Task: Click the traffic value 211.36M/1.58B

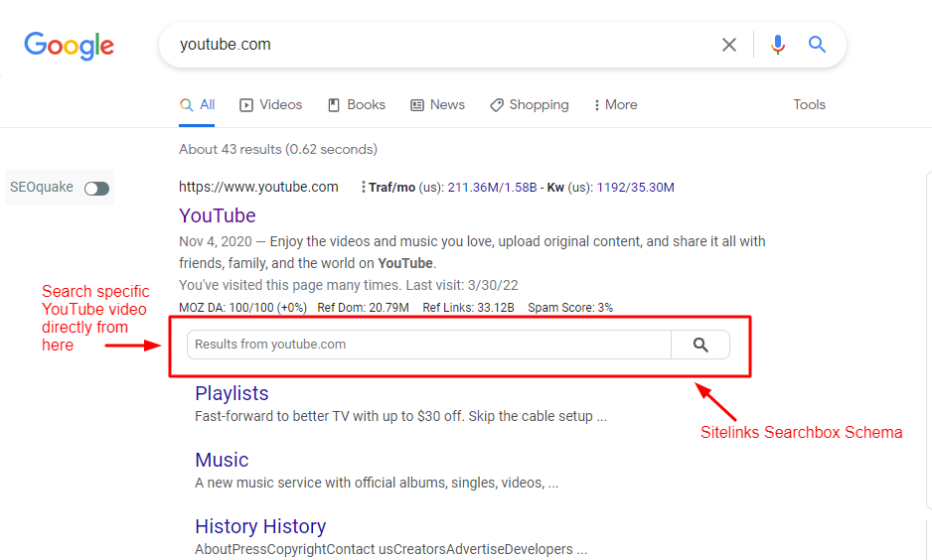Action: [x=492, y=188]
